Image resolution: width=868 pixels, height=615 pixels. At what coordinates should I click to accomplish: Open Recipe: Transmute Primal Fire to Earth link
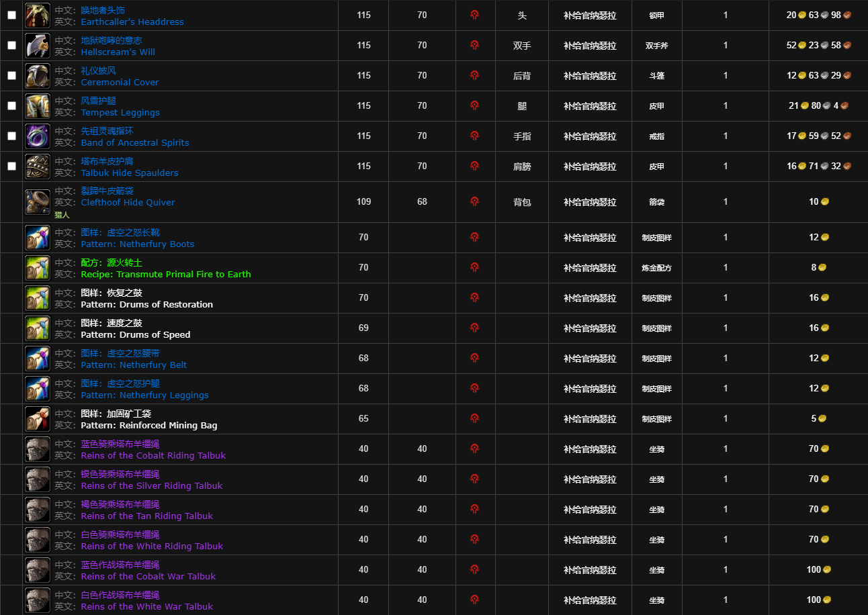166,274
